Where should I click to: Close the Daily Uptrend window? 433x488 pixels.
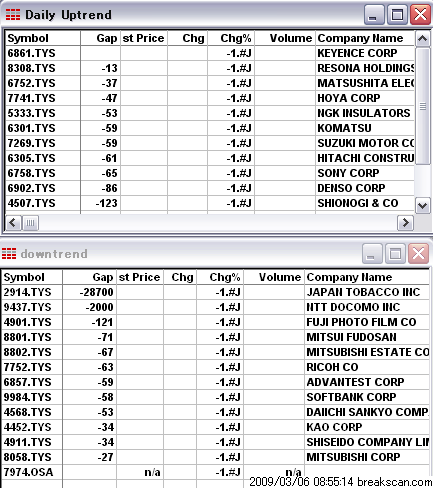pos(420,15)
